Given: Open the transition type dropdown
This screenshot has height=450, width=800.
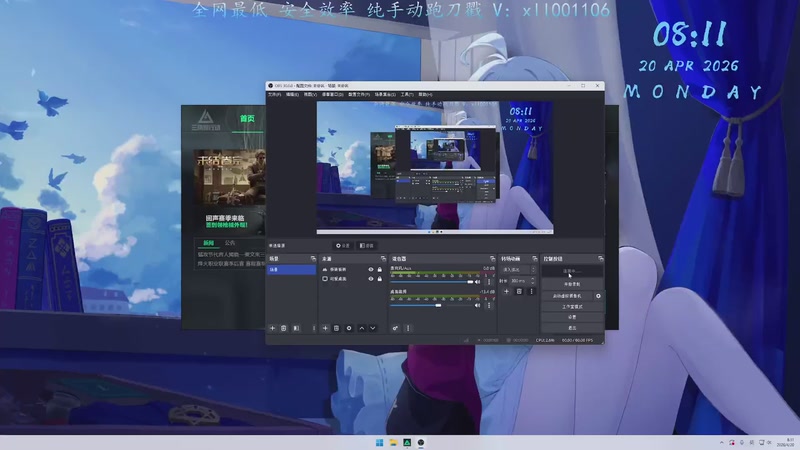Looking at the screenshot, I should 518,269.
